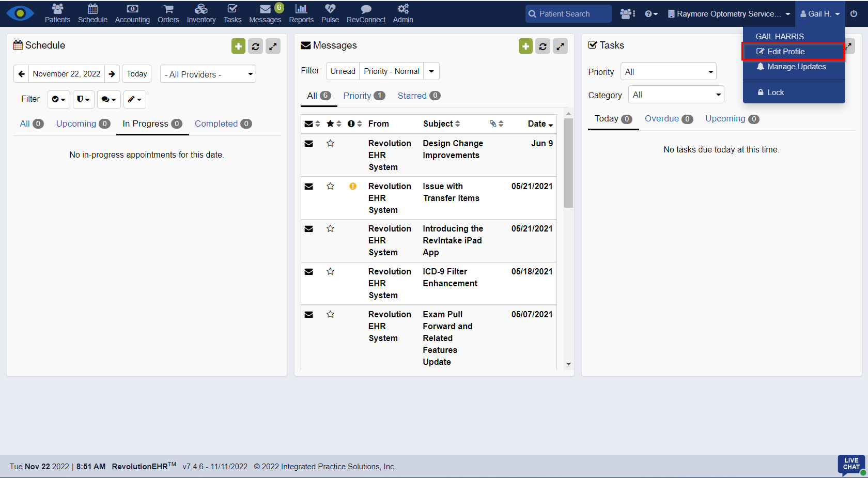Open the insurance shield filter dropdown
868x478 pixels.
tap(84, 99)
